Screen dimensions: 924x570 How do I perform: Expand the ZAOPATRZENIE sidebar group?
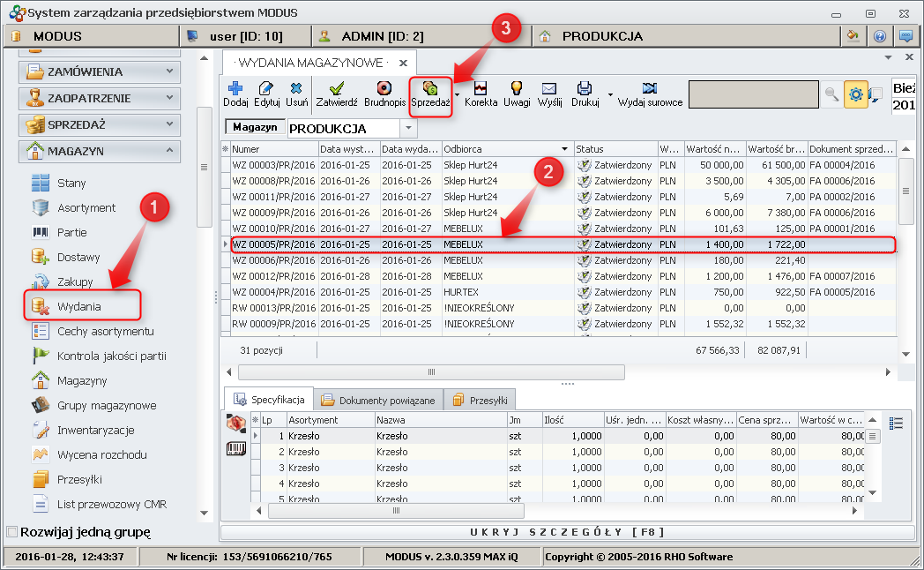click(x=99, y=98)
